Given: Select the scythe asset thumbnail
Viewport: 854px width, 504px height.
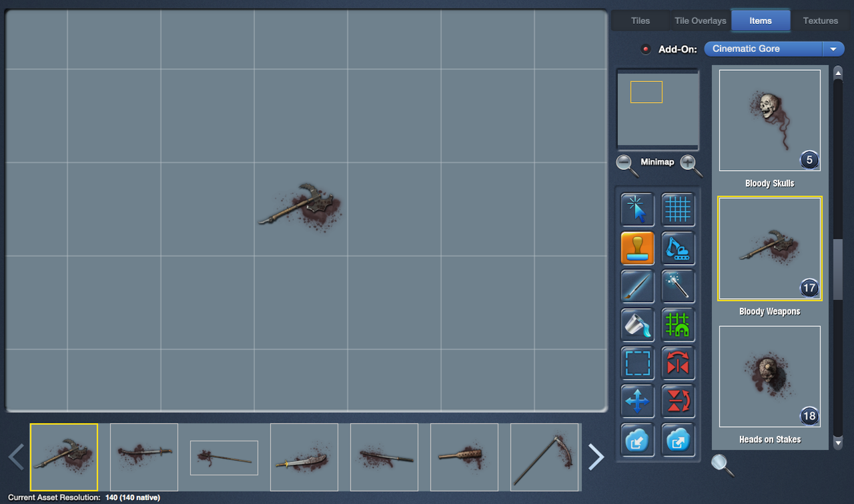Looking at the screenshot, I should tap(544, 457).
